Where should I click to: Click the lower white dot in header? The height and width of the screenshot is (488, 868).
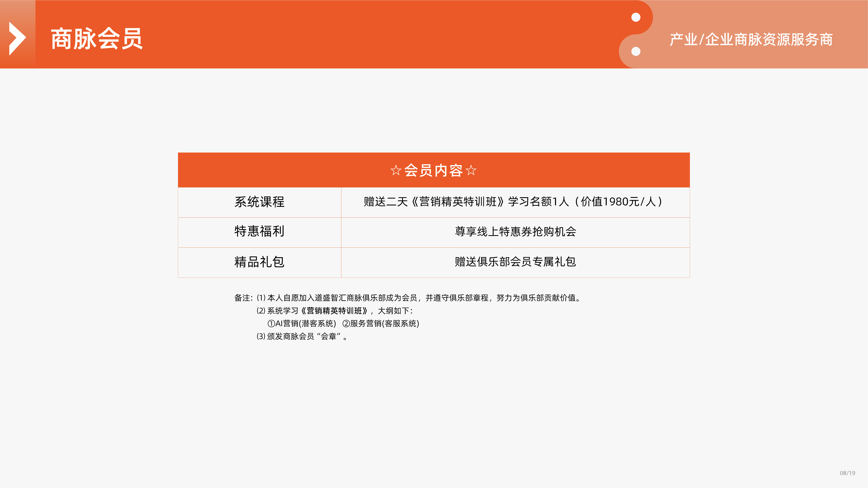(x=636, y=51)
